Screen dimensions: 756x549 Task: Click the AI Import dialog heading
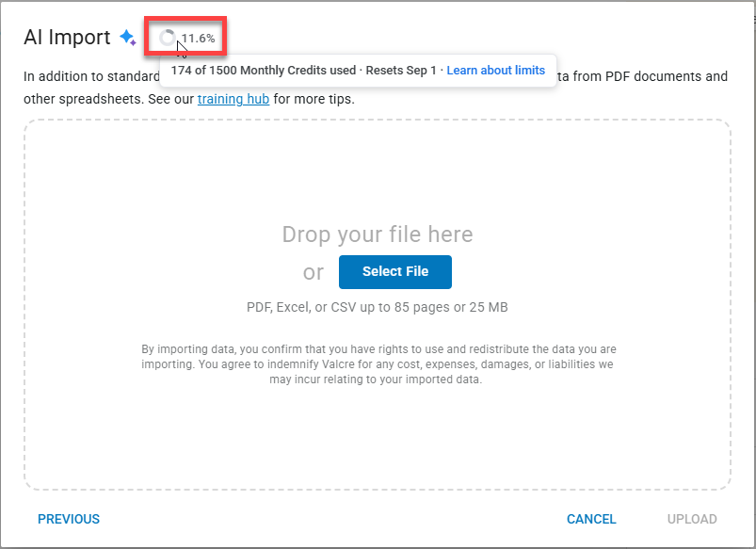click(x=67, y=38)
